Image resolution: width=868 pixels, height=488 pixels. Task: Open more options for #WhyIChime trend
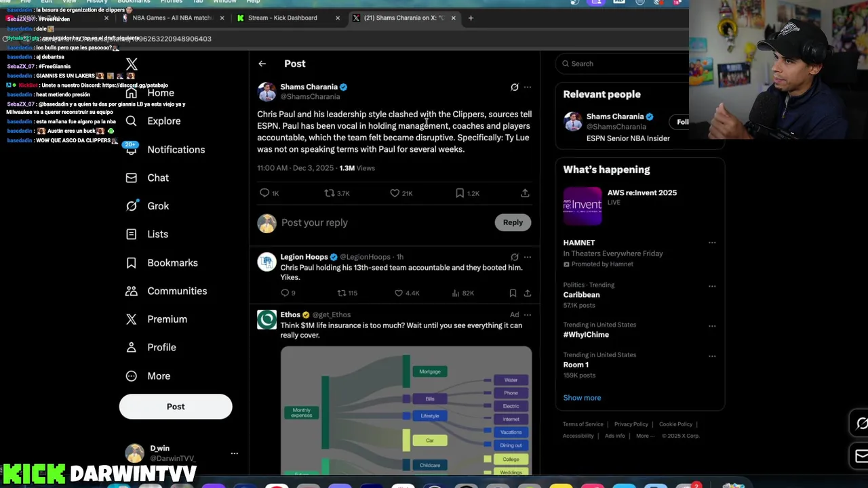click(x=712, y=326)
